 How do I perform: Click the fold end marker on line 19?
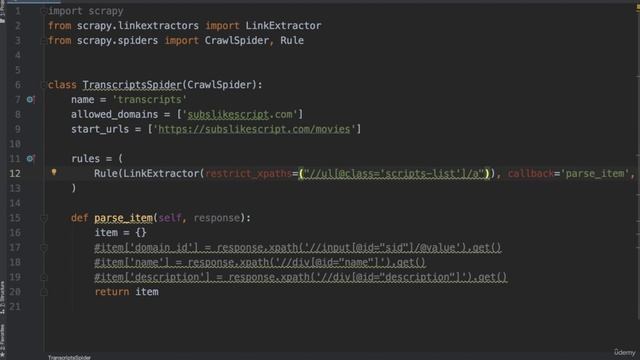coord(44,277)
